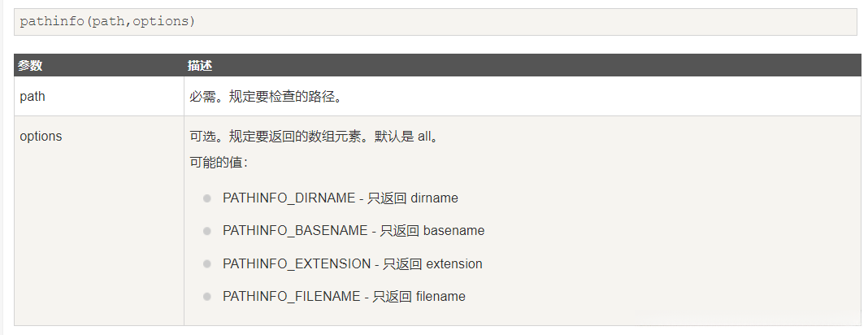Image resolution: width=868 pixels, height=335 pixels.
Task: Click the bullet before PATHINFO_FILENAME
Action: tap(207, 297)
